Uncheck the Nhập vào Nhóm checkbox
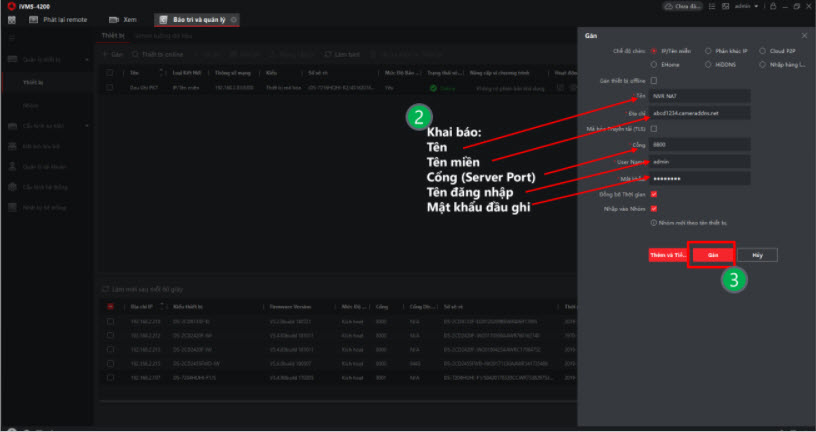The image size is (816, 432). pyautogui.click(x=654, y=208)
